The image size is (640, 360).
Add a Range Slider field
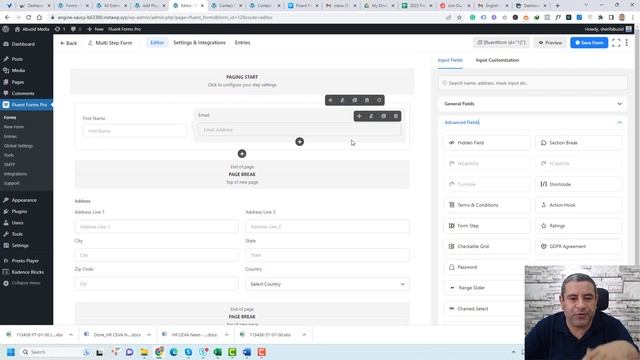[484, 288]
